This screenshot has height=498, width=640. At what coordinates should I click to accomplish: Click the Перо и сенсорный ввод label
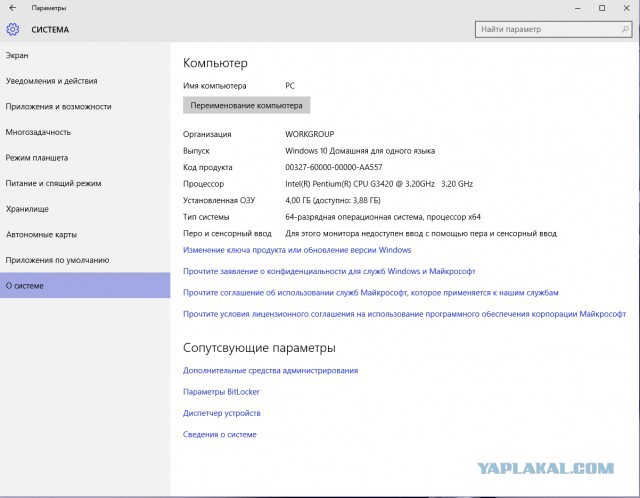pos(227,233)
